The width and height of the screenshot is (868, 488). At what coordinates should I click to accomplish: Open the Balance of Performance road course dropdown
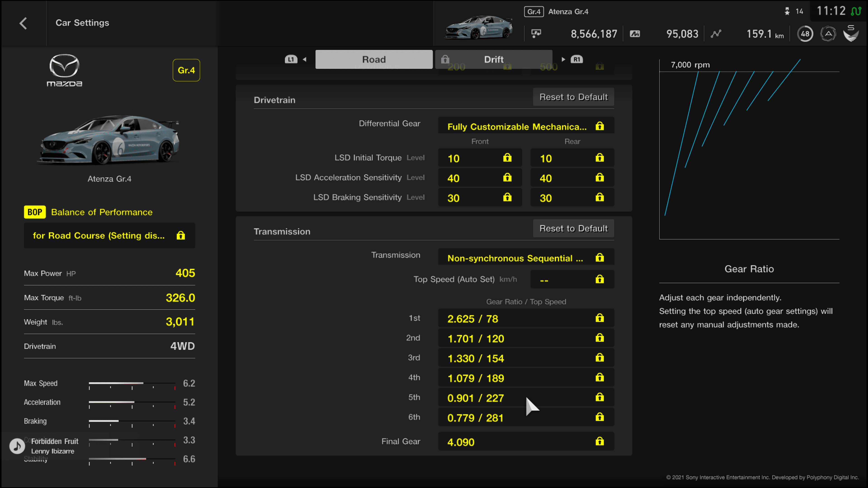109,235
